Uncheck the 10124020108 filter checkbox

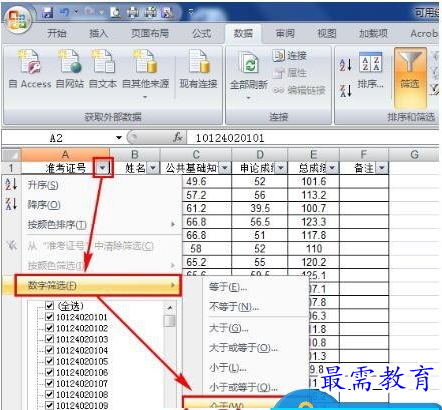pyautogui.click(x=49, y=394)
